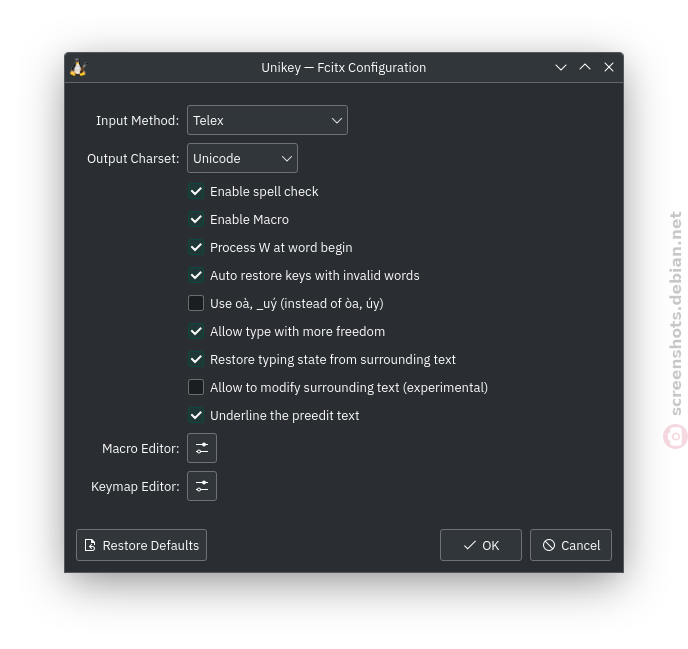The width and height of the screenshot is (688, 649).
Task: Click the document icon on Restore Defaults
Action: 90,545
